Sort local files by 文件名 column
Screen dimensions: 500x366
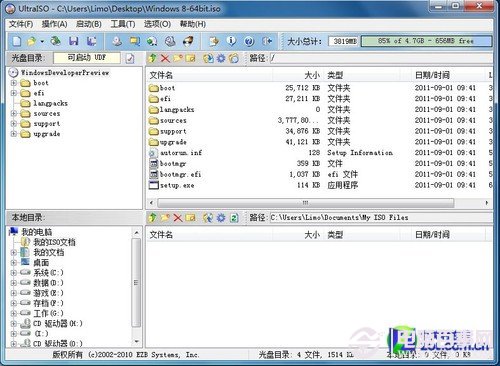(x=210, y=235)
